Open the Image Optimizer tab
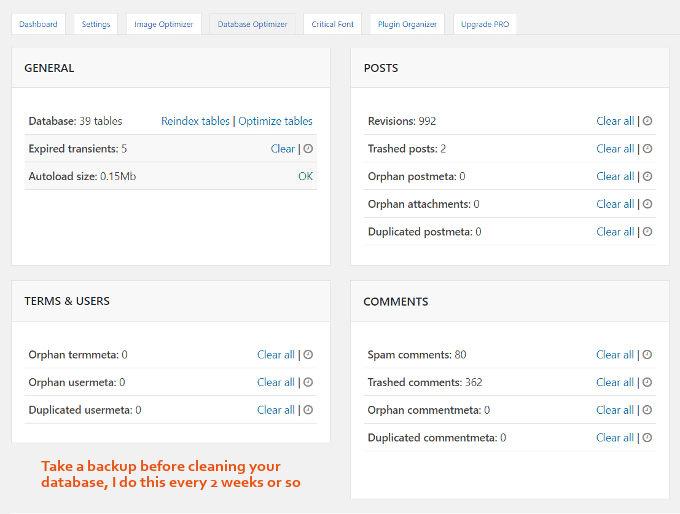Screen dimensions: 680x514 point(163,24)
